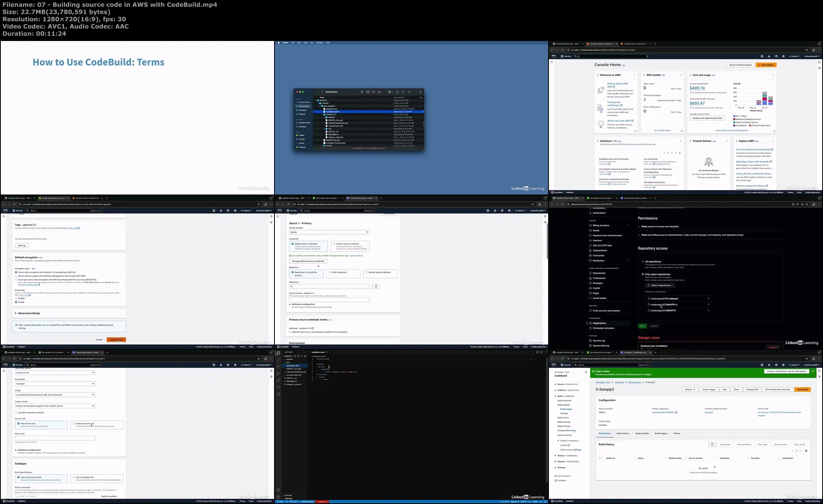Open the Services grid on li-bwapp2 page

pyautogui.click(x=566, y=365)
